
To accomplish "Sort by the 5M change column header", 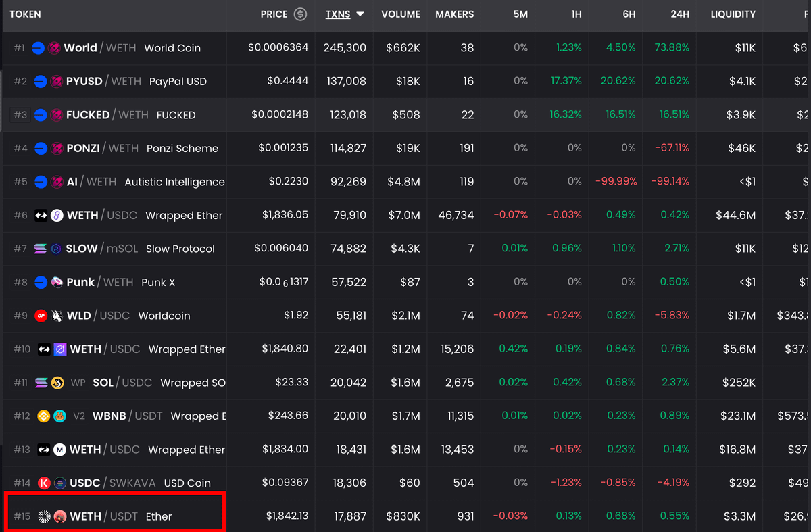I will pos(520,14).
